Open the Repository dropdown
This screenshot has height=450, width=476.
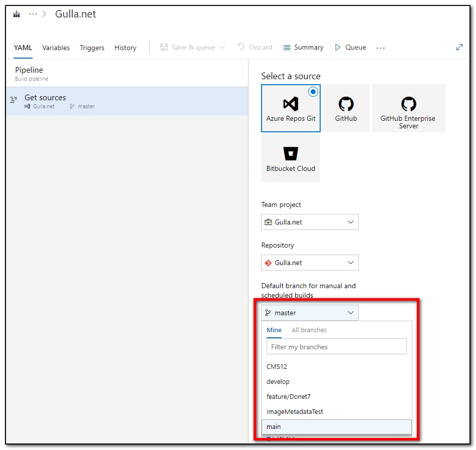coord(310,263)
